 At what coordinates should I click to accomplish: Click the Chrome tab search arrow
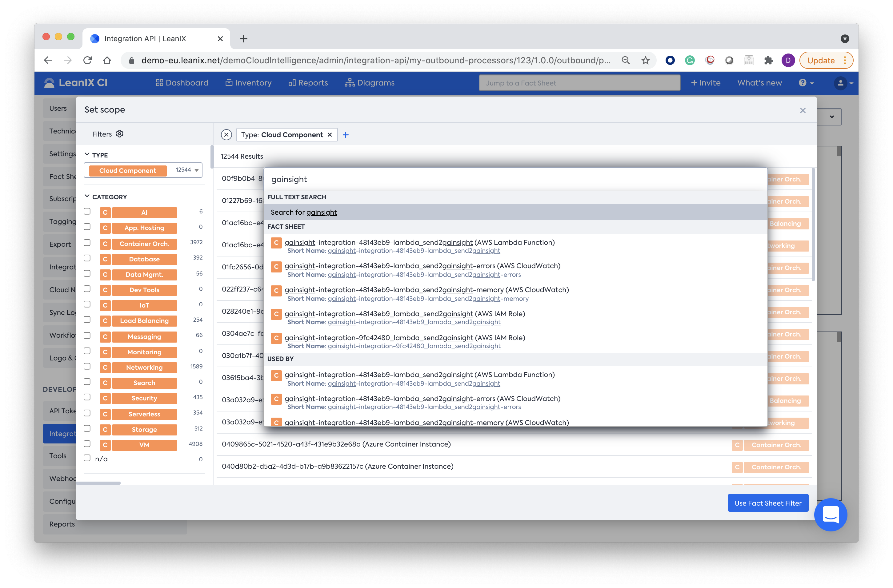(845, 39)
